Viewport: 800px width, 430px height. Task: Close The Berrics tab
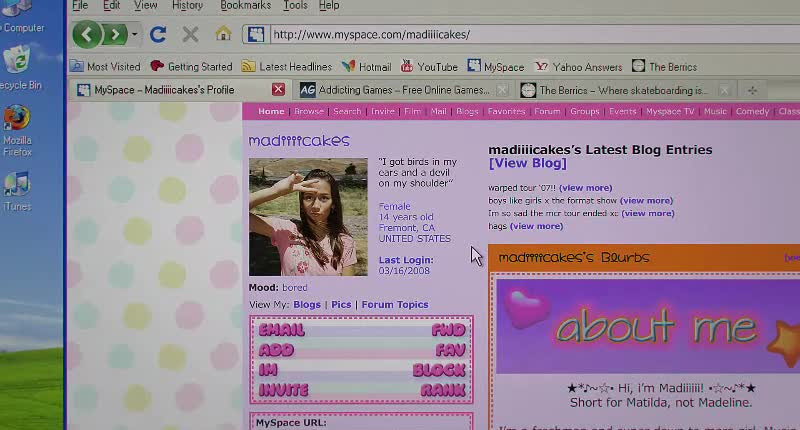pyautogui.click(x=724, y=91)
